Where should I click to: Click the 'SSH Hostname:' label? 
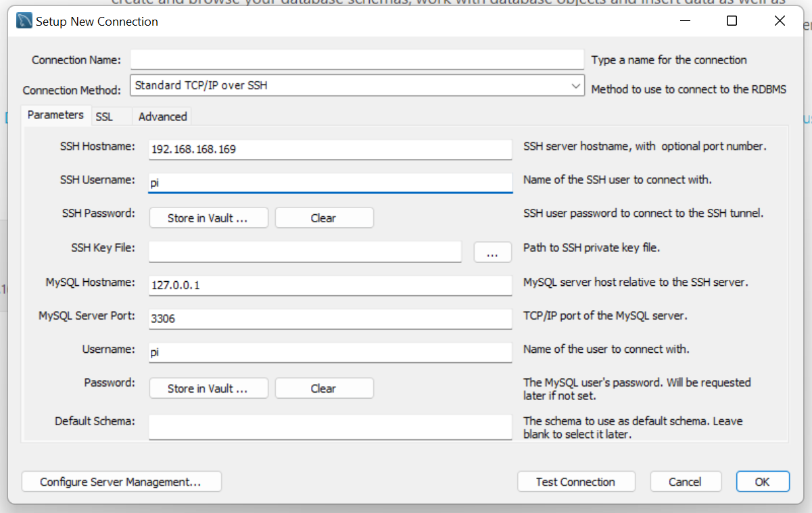pyautogui.click(x=97, y=147)
